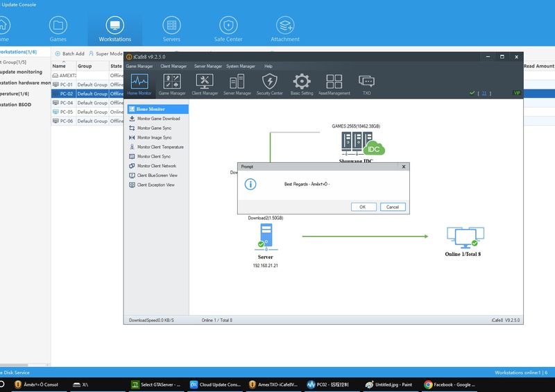Viewport: 555px width, 392px height.
Task: Sort by Read Amount column header
Action: coord(539,66)
